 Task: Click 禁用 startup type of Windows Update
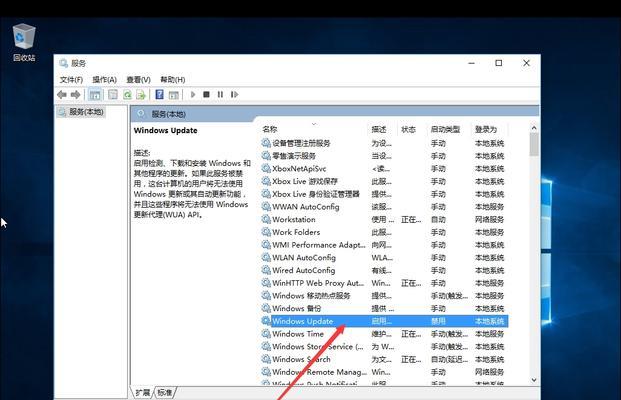(438, 321)
